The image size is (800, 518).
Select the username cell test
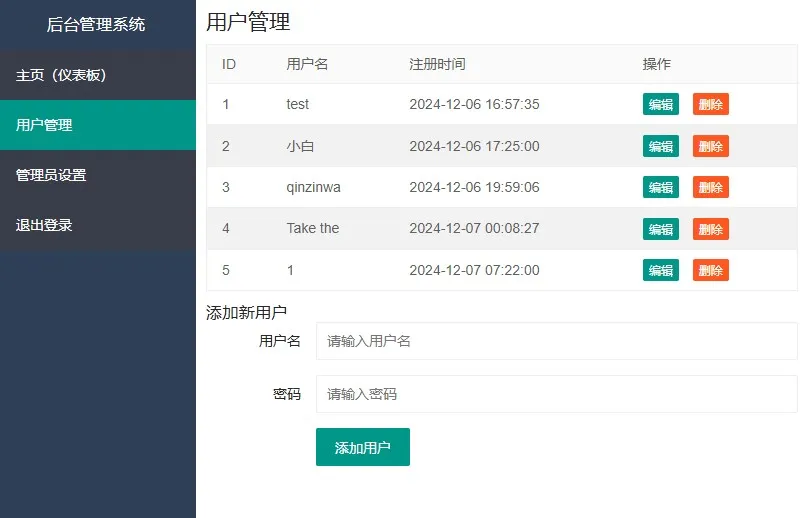coord(297,104)
